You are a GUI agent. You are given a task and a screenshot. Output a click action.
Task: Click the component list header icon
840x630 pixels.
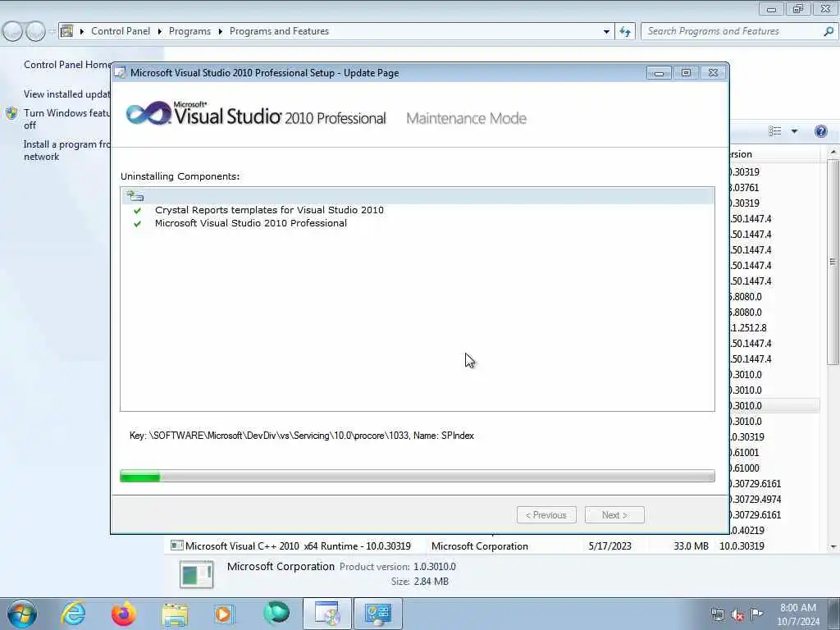pos(135,196)
